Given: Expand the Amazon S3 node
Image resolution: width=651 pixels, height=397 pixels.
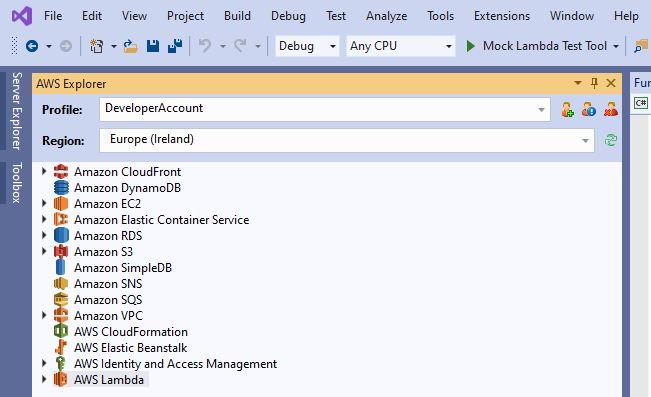Looking at the screenshot, I should (44, 251).
